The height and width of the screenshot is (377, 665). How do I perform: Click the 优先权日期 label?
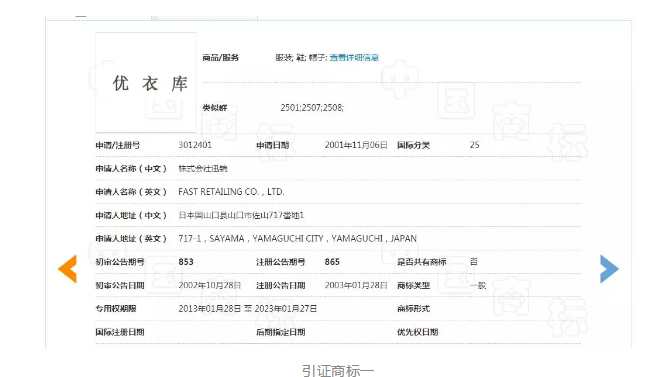(x=417, y=332)
